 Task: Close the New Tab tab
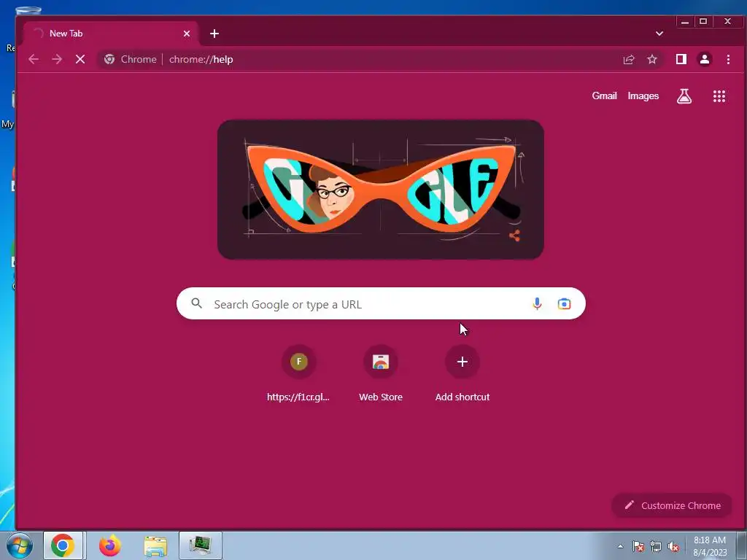[x=187, y=34]
